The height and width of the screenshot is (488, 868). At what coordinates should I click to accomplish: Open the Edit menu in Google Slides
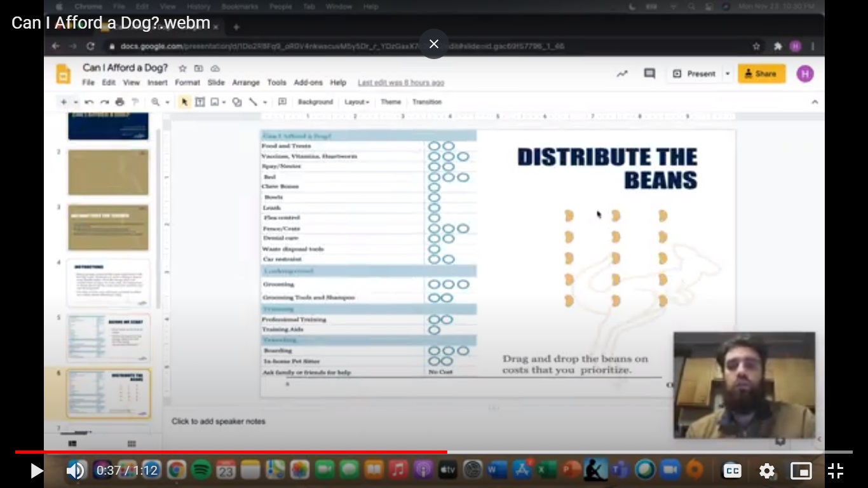click(x=109, y=83)
